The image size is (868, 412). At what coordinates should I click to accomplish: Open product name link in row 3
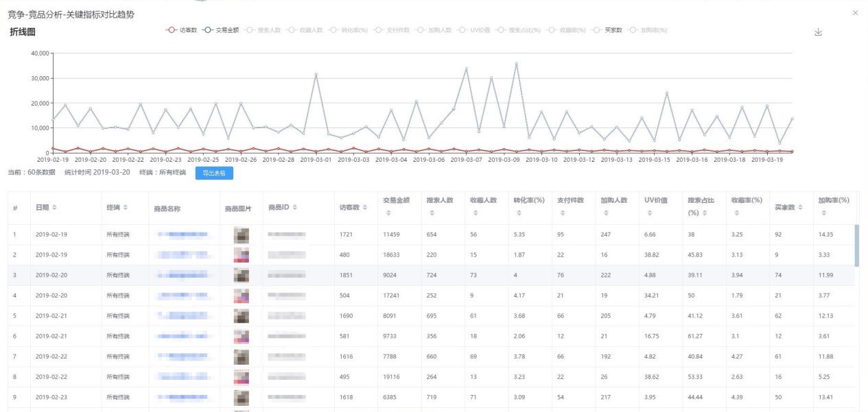[x=183, y=275]
